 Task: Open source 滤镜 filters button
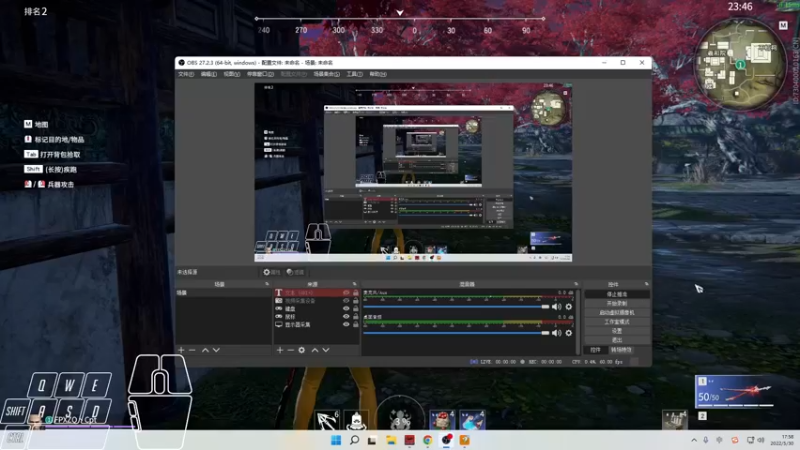(295, 272)
